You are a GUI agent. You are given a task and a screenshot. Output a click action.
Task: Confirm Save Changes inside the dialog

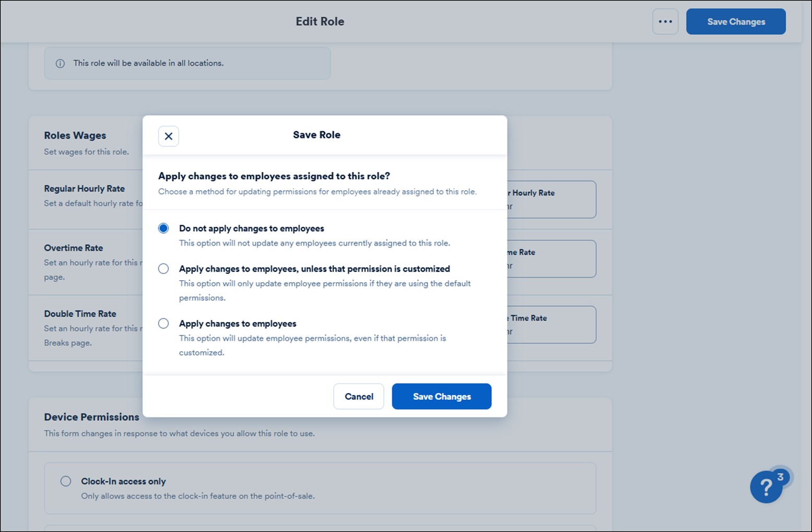pyautogui.click(x=441, y=396)
